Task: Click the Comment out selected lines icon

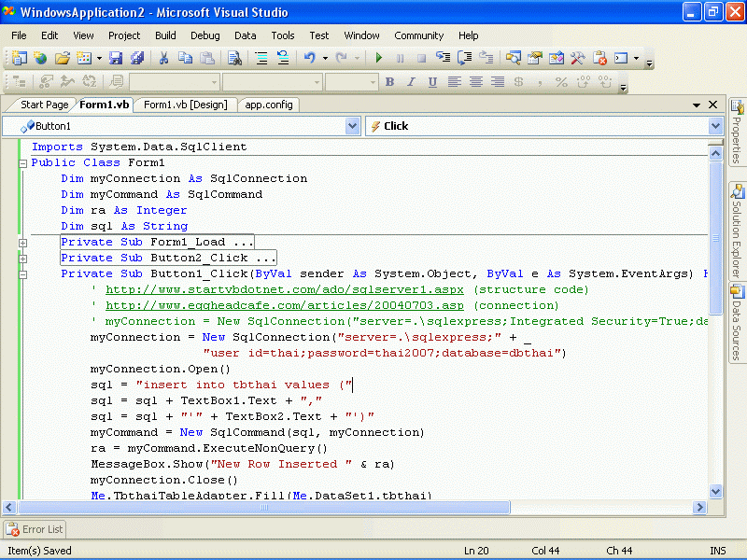Action: [x=261, y=58]
